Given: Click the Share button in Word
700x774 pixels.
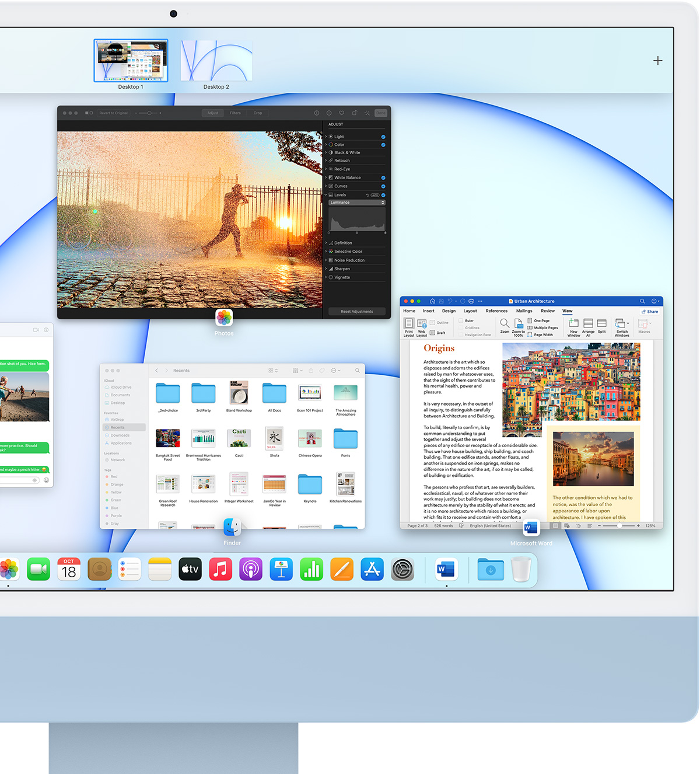Looking at the screenshot, I should [x=650, y=311].
